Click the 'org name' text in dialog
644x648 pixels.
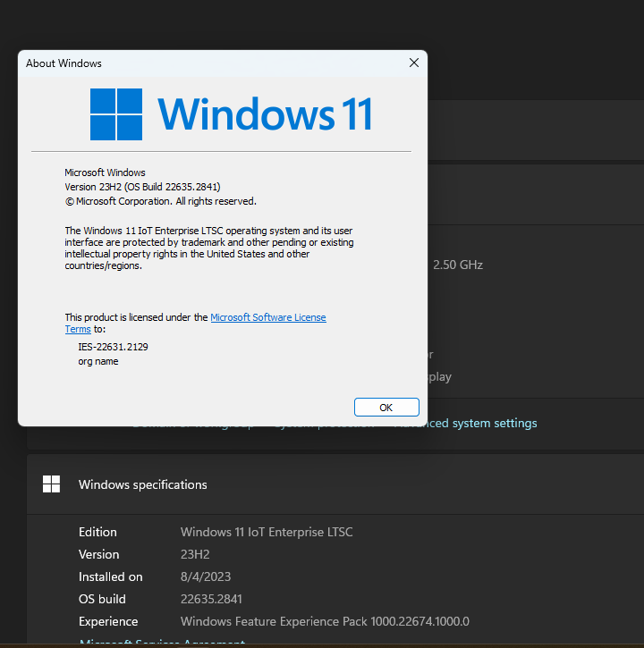pos(98,361)
